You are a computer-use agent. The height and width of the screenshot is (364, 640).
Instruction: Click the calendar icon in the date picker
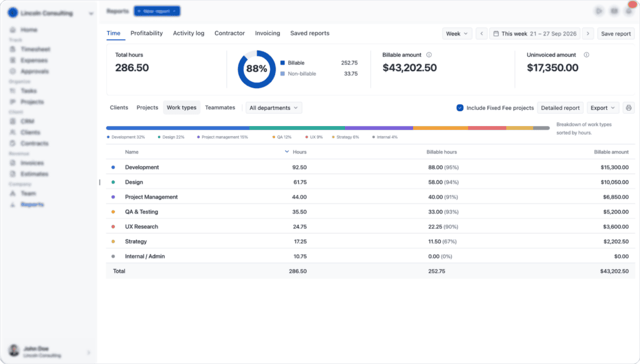click(496, 34)
